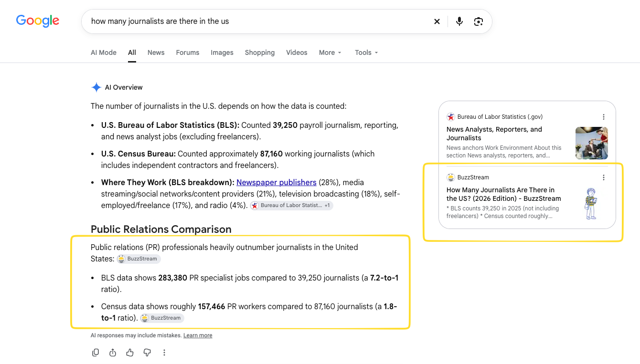Viewport: 640px width, 364px height.
Task: Copy the AI Overview response
Action: tap(96, 353)
